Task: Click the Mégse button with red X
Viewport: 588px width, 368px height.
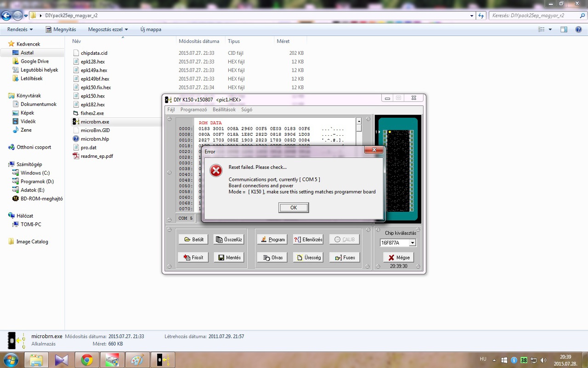Action: point(398,257)
